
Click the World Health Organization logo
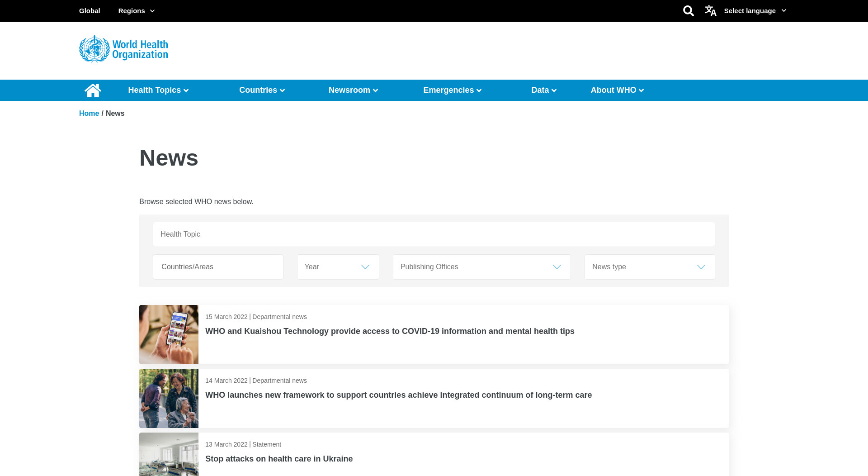click(123, 49)
